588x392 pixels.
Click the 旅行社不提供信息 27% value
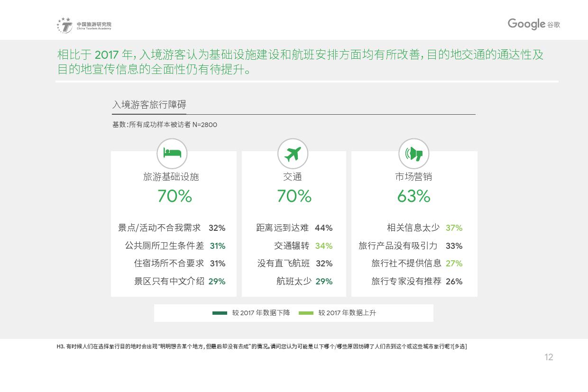[x=454, y=264]
